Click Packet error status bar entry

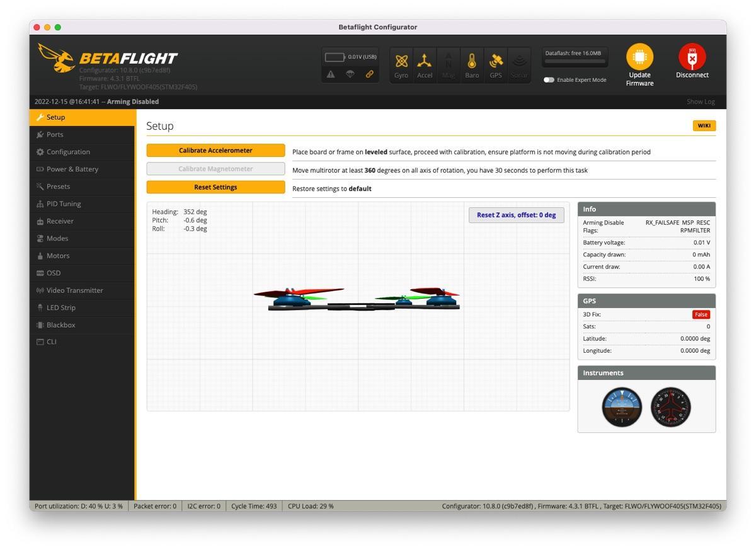click(x=155, y=506)
